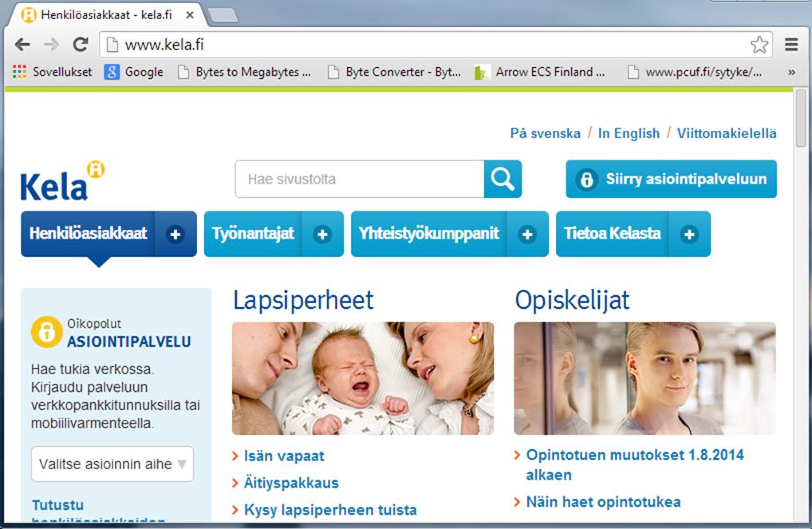Switch site language to In English
This screenshot has width=812, height=529.
pyautogui.click(x=629, y=133)
